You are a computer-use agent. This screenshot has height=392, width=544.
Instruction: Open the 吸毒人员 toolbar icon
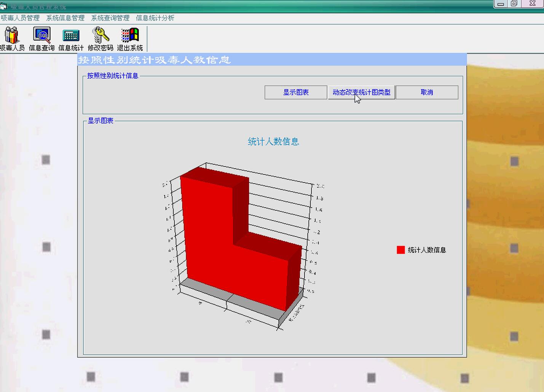pyautogui.click(x=12, y=39)
